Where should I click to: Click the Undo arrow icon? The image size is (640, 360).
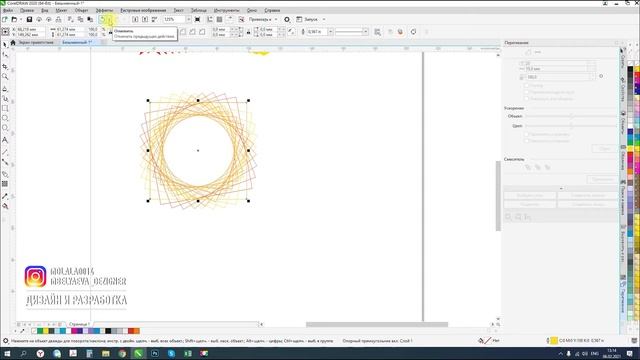102,19
